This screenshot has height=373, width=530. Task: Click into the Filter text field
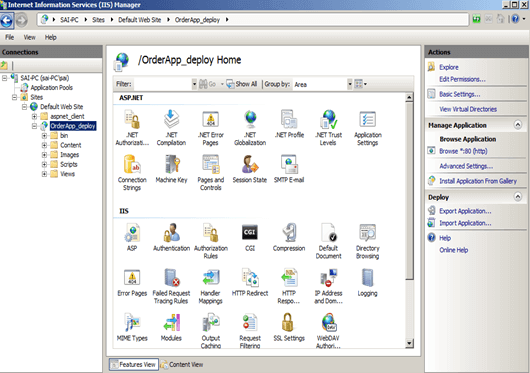pos(163,84)
